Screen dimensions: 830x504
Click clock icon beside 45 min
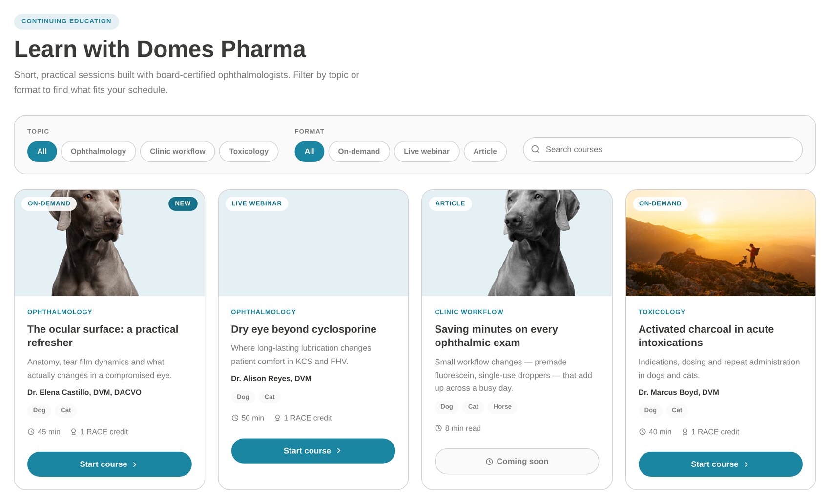pos(31,432)
